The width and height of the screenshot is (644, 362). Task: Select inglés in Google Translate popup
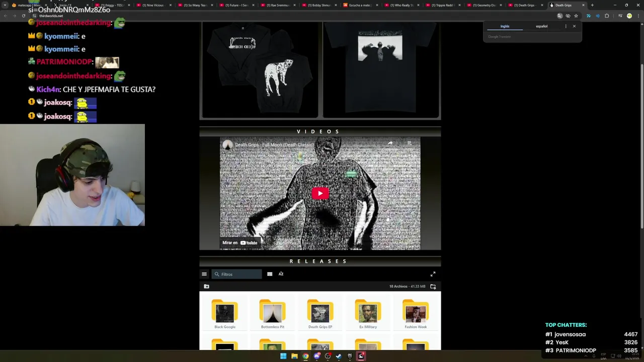coord(505,26)
